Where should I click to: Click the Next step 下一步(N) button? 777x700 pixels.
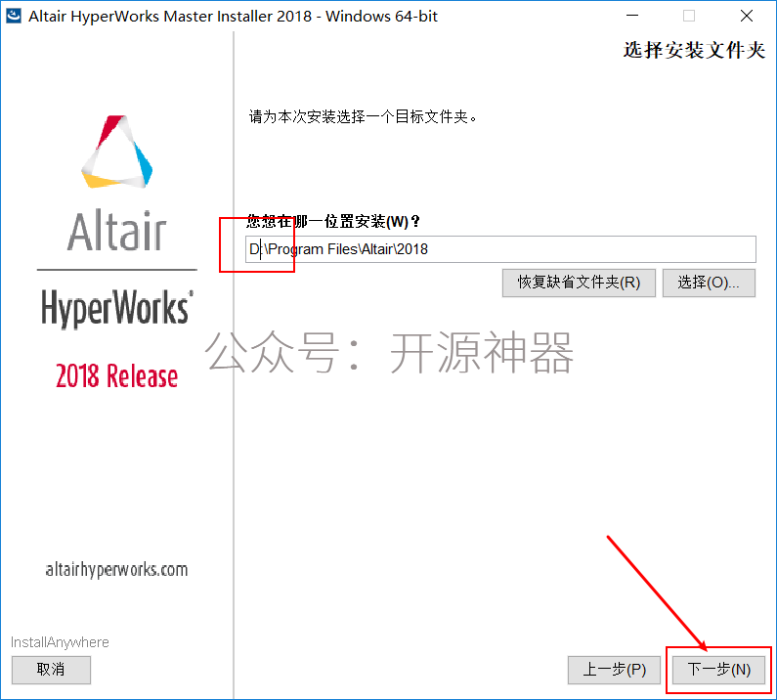click(x=718, y=670)
